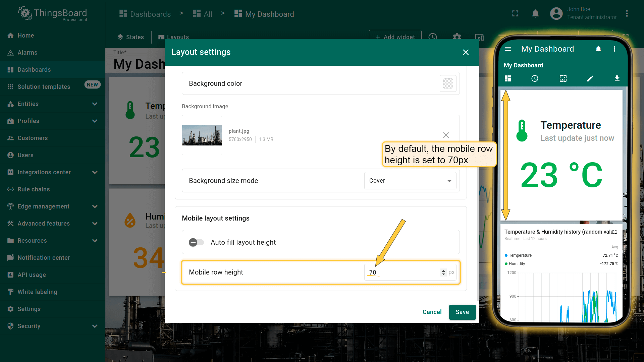Click the pencil edit icon on phone
This screenshot has height=362, width=644.
click(590, 78)
